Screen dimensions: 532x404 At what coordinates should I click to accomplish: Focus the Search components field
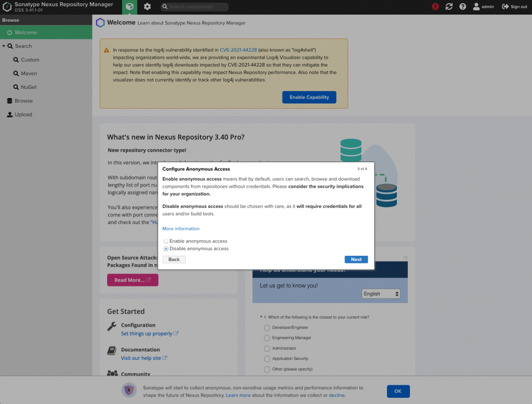[194, 7]
